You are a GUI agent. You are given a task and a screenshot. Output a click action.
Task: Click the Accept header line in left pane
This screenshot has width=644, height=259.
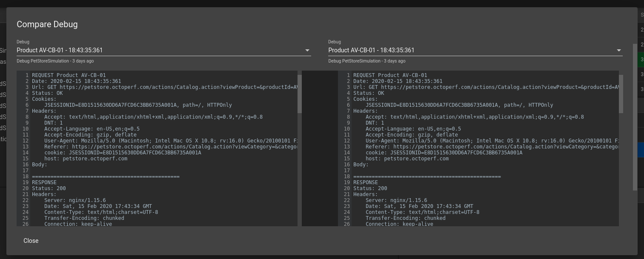(153, 117)
